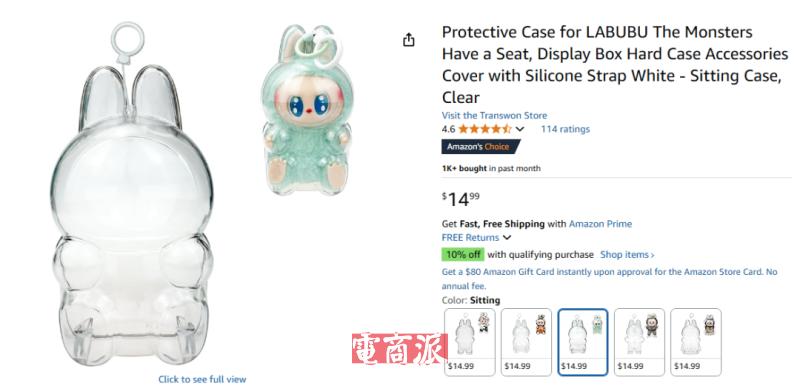The image size is (800, 386).
Task: Open Shop items chevron link
Action: coord(627,254)
